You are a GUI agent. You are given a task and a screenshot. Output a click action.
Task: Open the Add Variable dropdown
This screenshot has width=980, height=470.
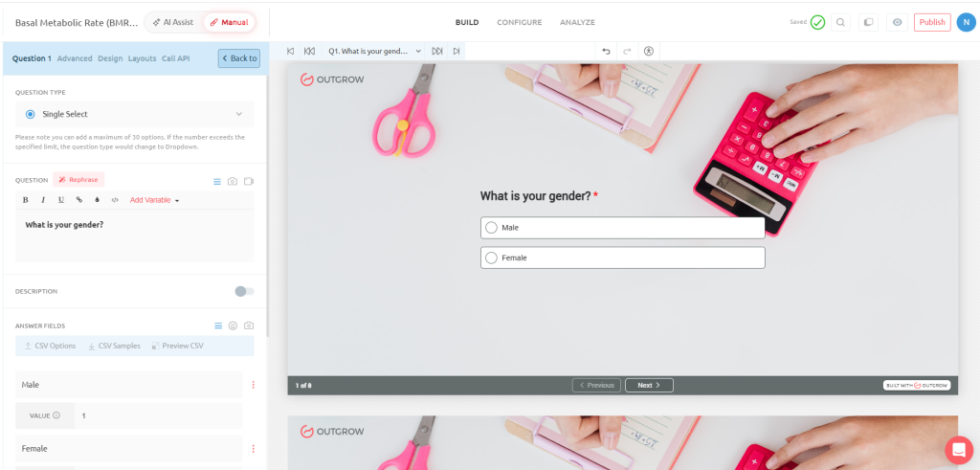coord(154,200)
